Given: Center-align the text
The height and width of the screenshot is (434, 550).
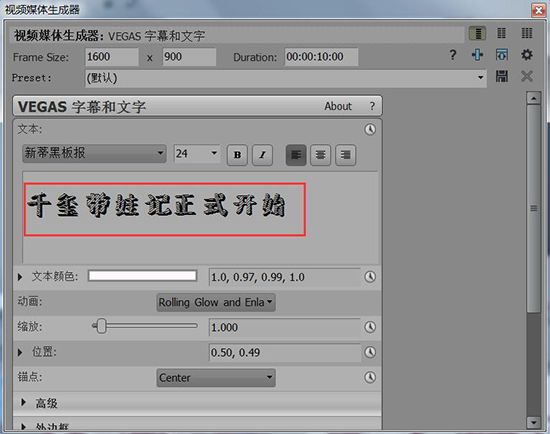Looking at the screenshot, I should click(x=321, y=155).
